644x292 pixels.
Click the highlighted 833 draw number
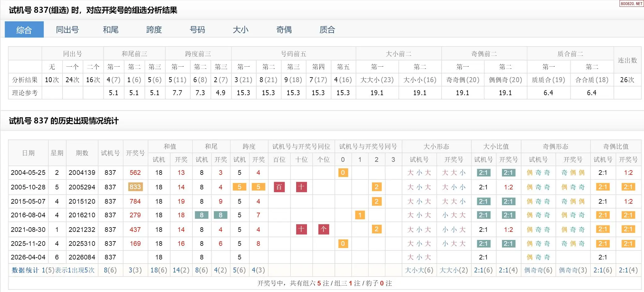pos(135,187)
